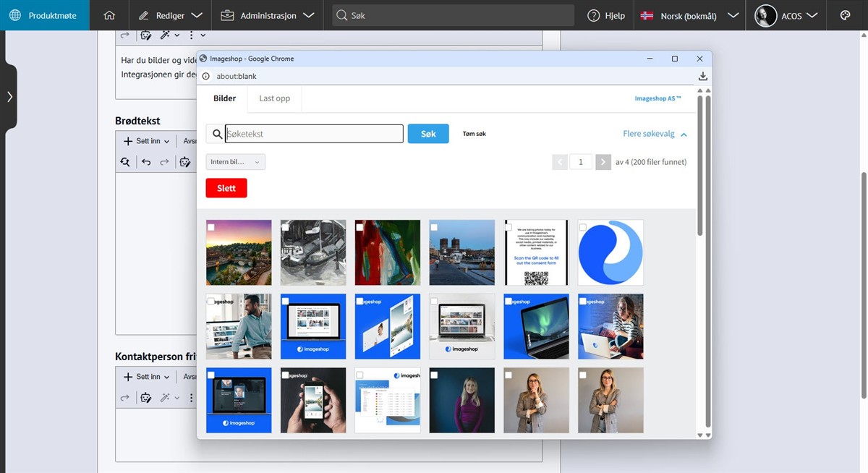Click find and replace icon in Brødtekst toolbar

tap(126, 162)
